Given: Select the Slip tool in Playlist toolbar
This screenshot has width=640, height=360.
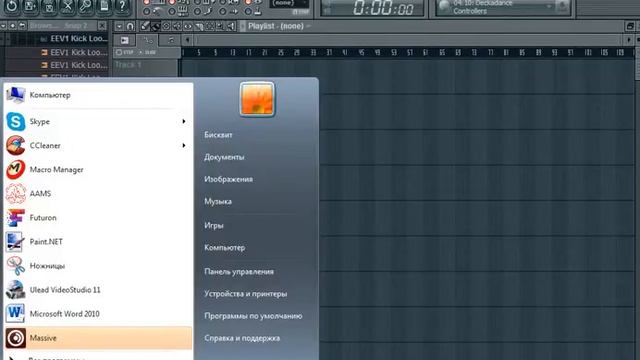Looking at the screenshot, I should 188,26.
